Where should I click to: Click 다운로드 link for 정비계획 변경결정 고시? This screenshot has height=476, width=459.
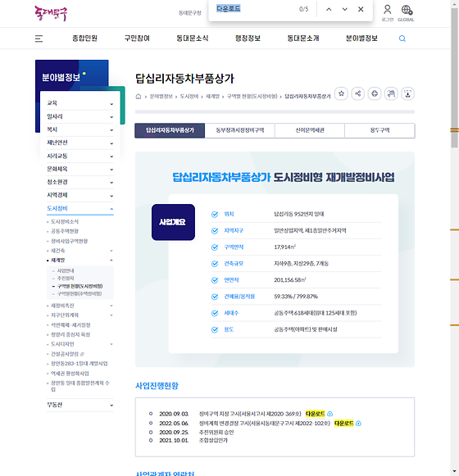(x=343, y=424)
